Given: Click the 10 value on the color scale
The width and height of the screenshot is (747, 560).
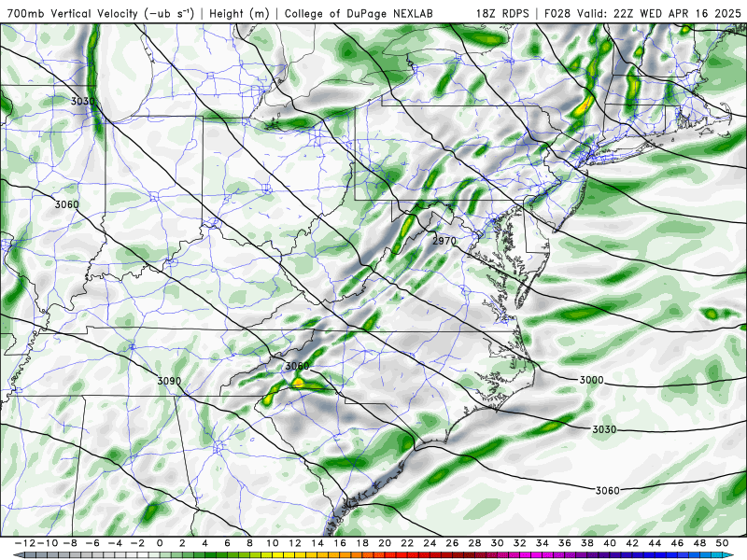Looking at the screenshot, I should point(272,543).
